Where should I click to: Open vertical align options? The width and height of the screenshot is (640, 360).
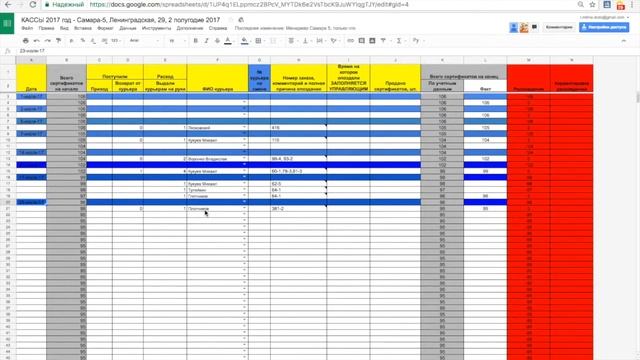(306, 41)
